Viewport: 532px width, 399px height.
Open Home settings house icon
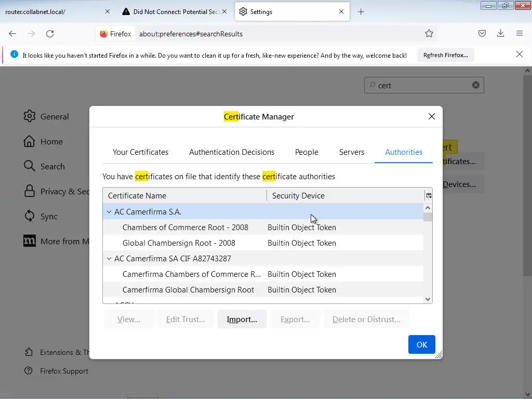click(x=30, y=141)
